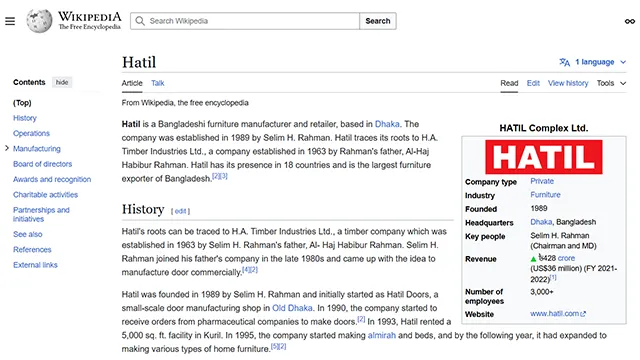Click the green revenue increase triangle
The image size is (640, 360).
tap(533, 259)
